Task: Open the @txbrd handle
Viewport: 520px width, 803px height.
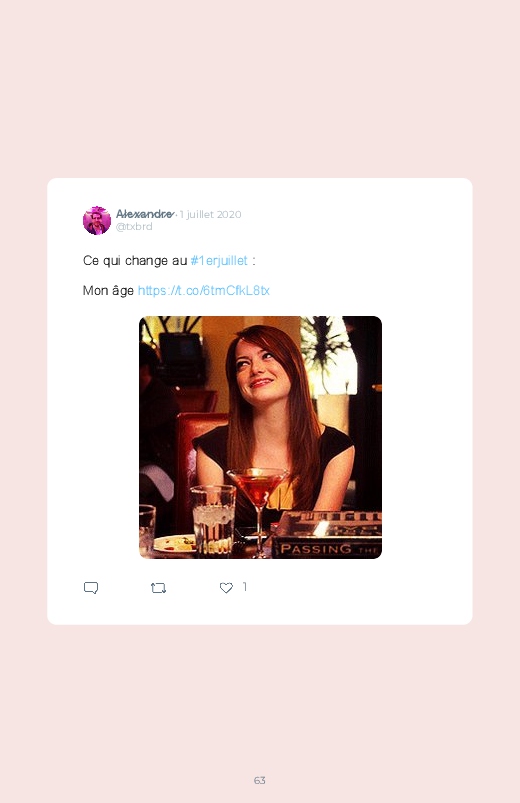Action: 134,226
